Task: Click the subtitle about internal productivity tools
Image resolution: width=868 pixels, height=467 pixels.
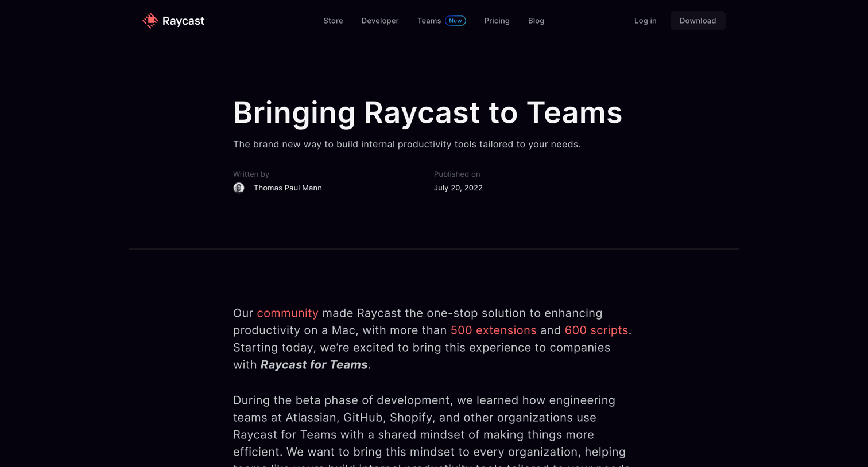Action: point(407,145)
